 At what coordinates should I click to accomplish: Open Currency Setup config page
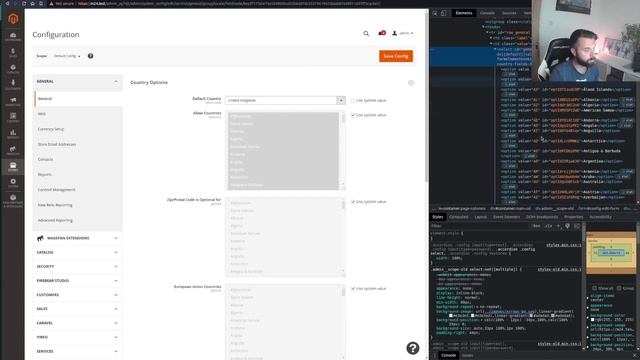[x=51, y=129]
